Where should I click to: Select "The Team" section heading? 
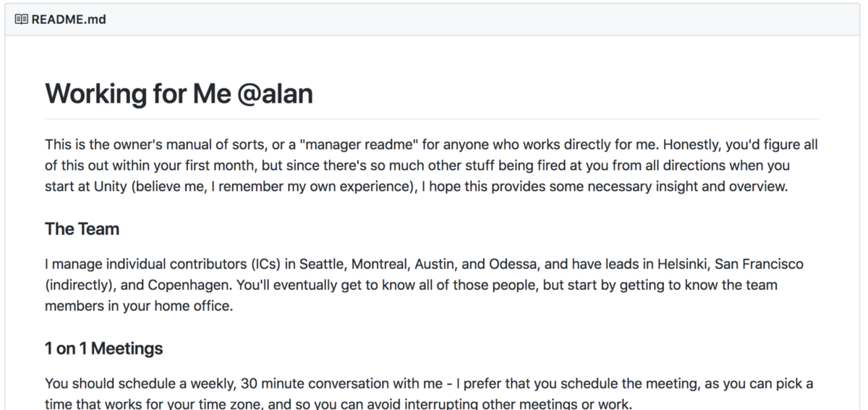pyautogui.click(x=82, y=229)
